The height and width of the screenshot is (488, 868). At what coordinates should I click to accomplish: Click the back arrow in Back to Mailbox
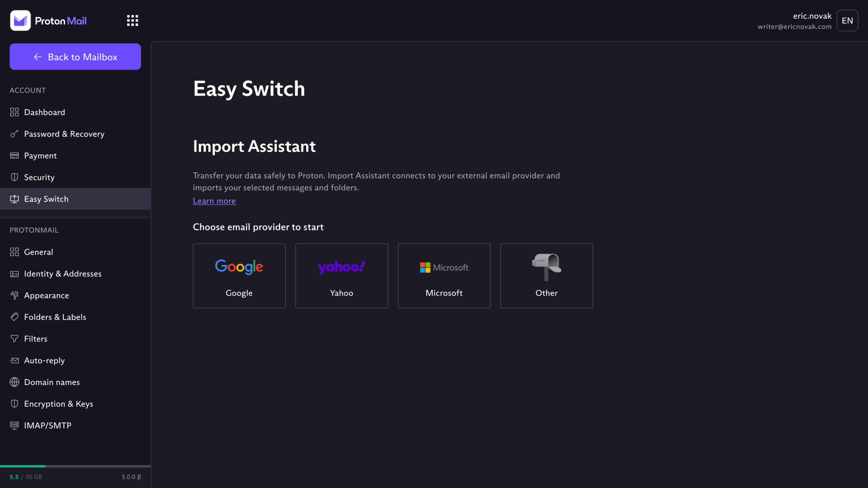click(x=38, y=57)
